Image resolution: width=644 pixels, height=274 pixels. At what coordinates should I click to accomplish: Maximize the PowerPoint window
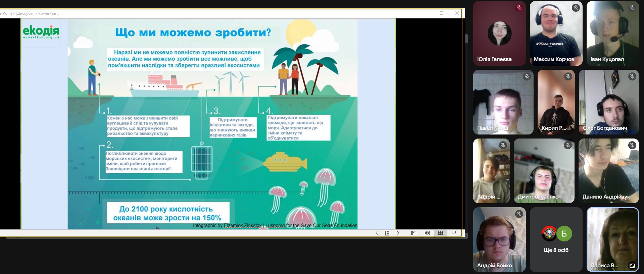(442, 13)
